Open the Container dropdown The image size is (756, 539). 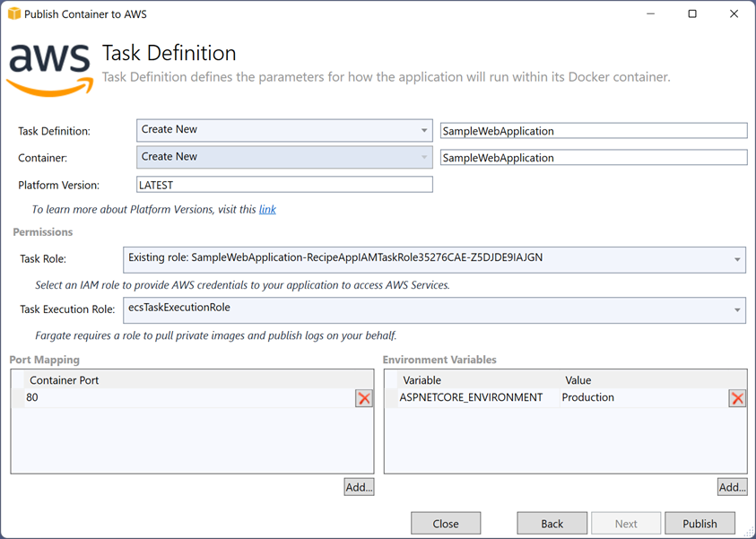[284, 158]
